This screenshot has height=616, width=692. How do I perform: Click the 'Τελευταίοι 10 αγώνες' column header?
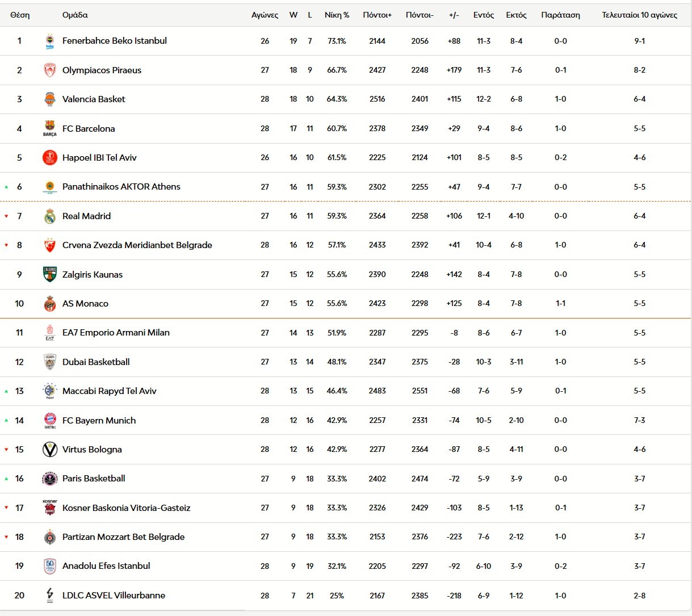coord(639,15)
